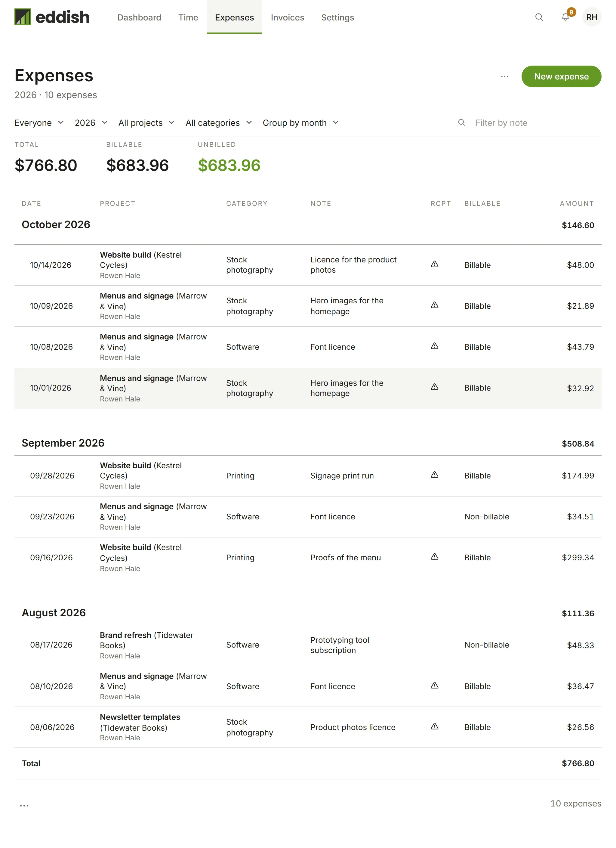
Task: Click the October 2026 group heading
Action: [x=56, y=225]
